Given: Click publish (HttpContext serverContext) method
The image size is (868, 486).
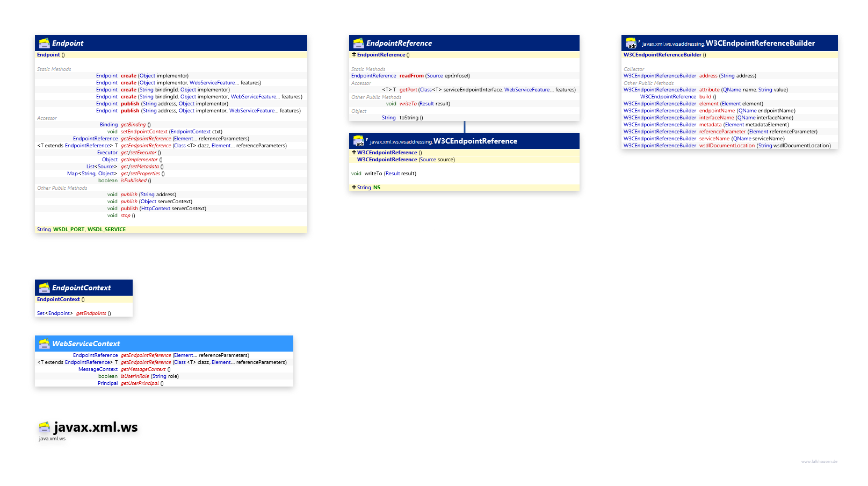Looking at the screenshot, I should pyautogui.click(x=163, y=209).
